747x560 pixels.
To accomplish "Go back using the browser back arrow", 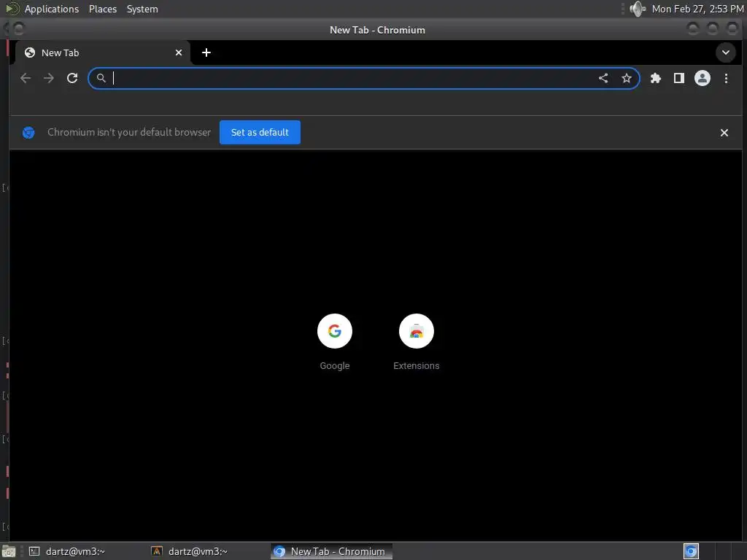I will point(26,78).
